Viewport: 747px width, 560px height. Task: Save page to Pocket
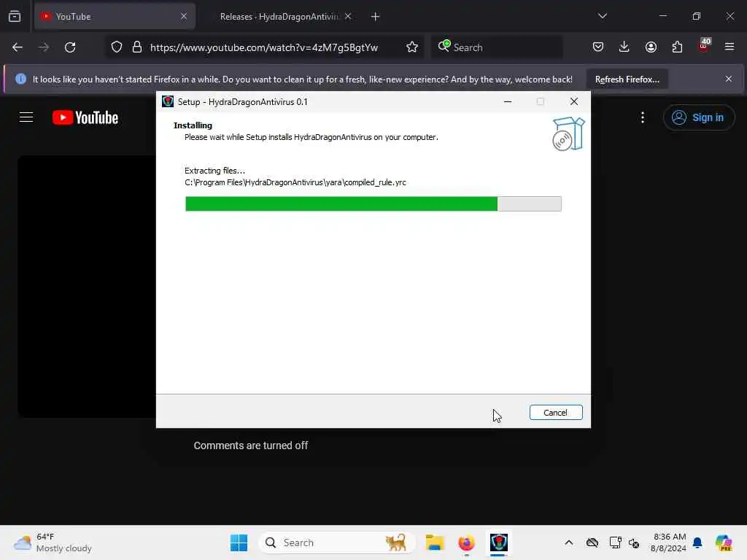598,47
